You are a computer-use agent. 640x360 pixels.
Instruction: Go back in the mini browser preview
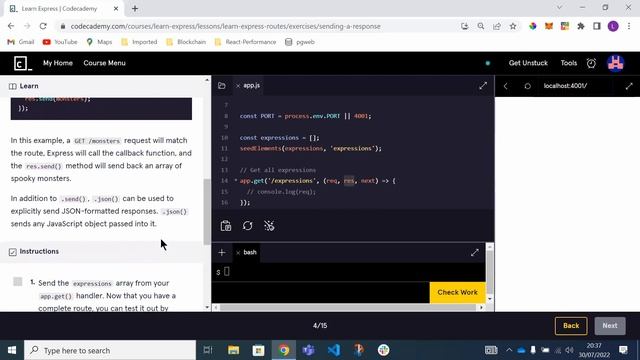click(506, 86)
